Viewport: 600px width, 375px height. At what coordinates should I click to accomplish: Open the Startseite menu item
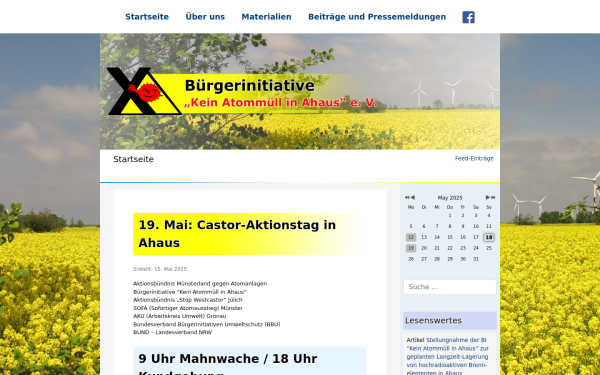coord(147,17)
